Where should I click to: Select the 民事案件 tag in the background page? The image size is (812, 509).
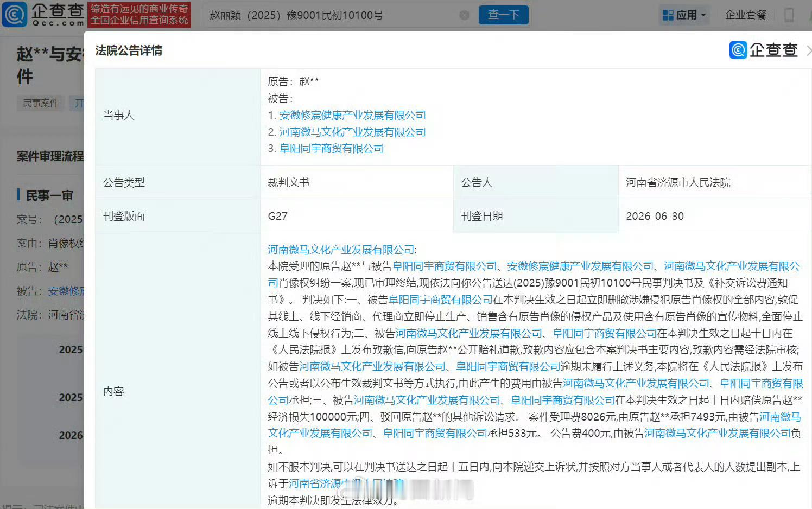[41, 103]
